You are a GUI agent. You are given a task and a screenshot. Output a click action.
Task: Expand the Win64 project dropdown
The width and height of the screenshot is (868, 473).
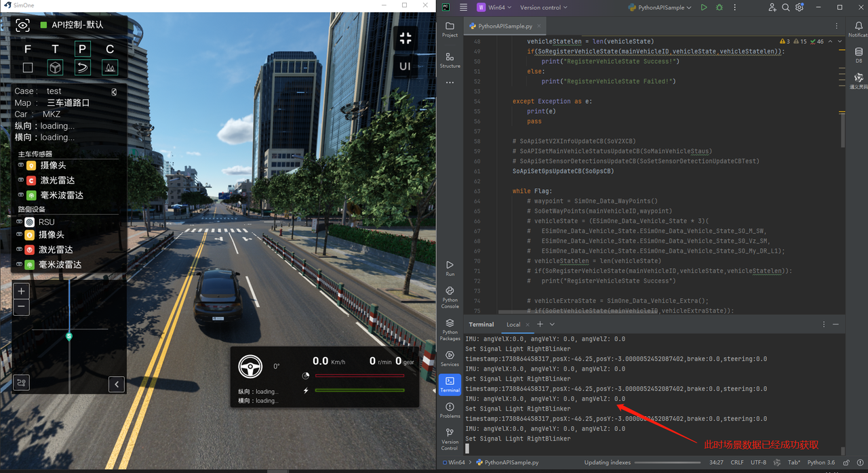(494, 7)
